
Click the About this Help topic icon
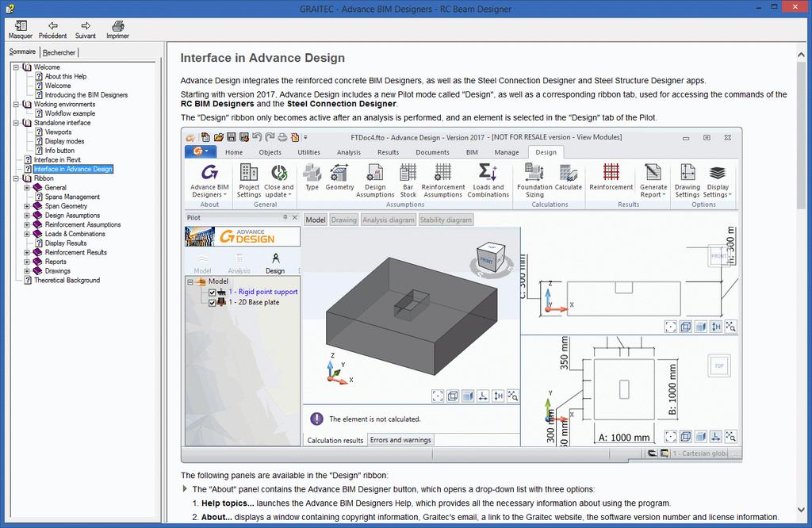[39, 76]
